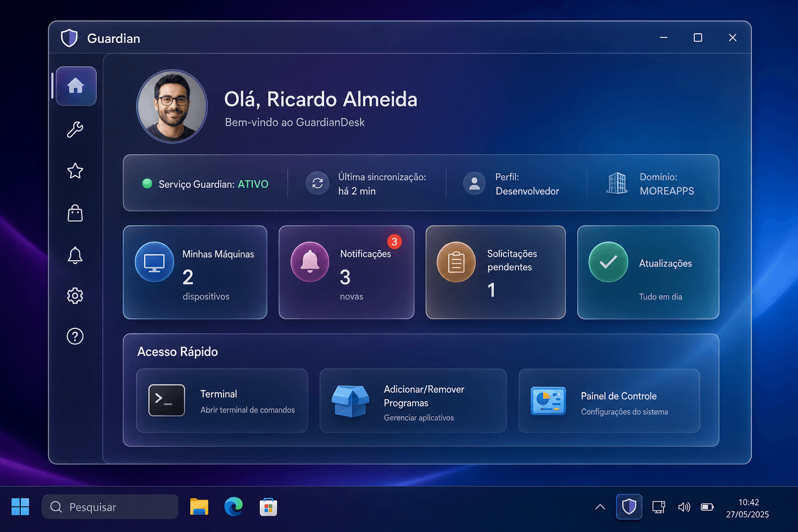Click Ricardo Almeida's profile photo
The width and height of the screenshot is (798, 532).
(172, 107)
